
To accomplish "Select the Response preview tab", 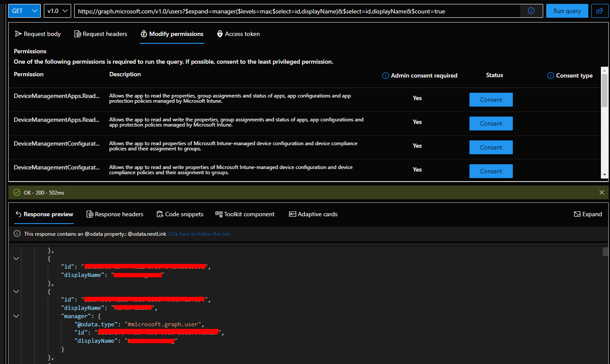I will tap(44, 214).
